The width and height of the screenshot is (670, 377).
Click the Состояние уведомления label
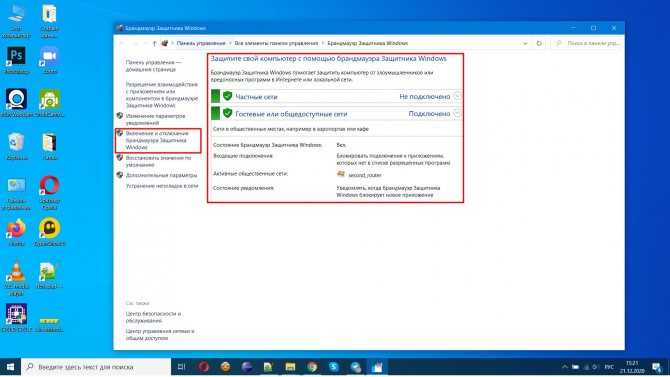243,188
